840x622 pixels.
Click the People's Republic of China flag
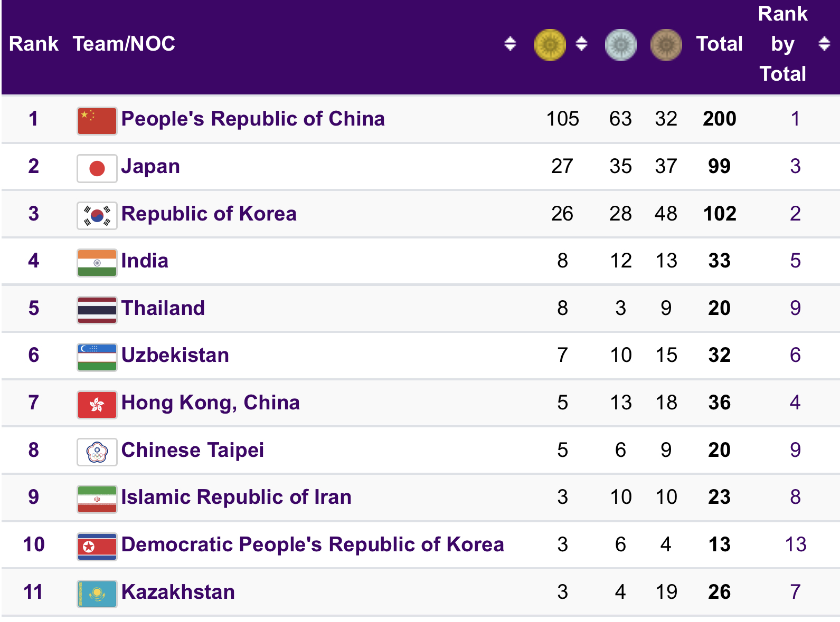(97, 120)
